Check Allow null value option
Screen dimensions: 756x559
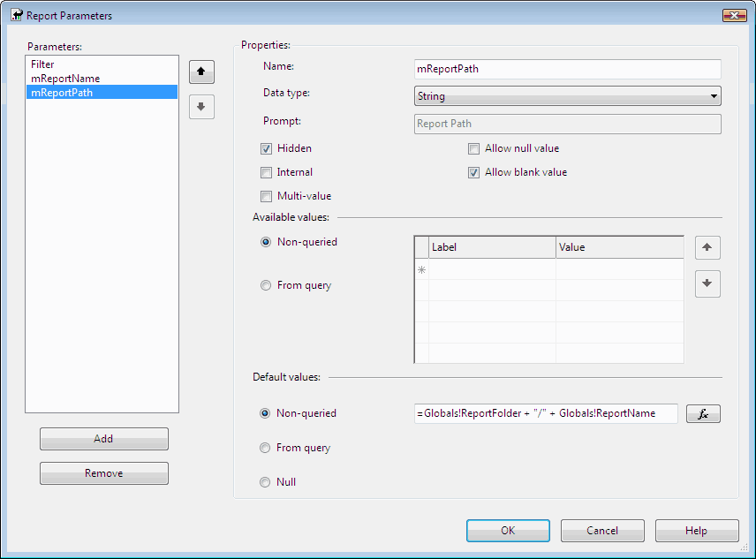click(x=473, y=148)
